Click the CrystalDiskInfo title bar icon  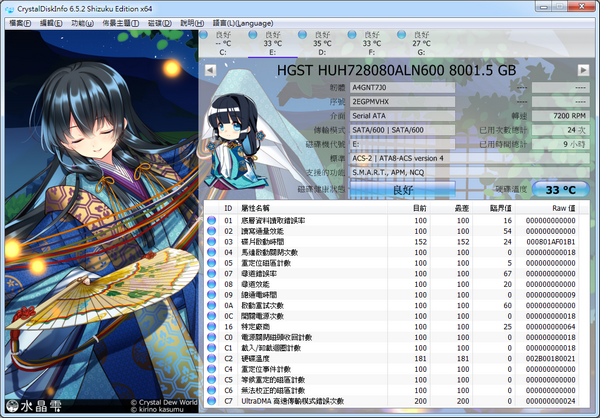(10, 8)
